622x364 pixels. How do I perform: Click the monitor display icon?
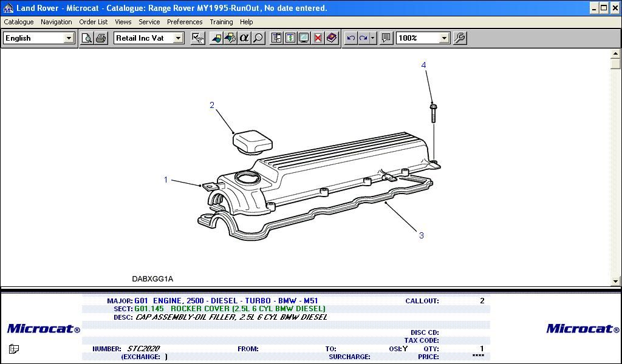pos(304,38)
